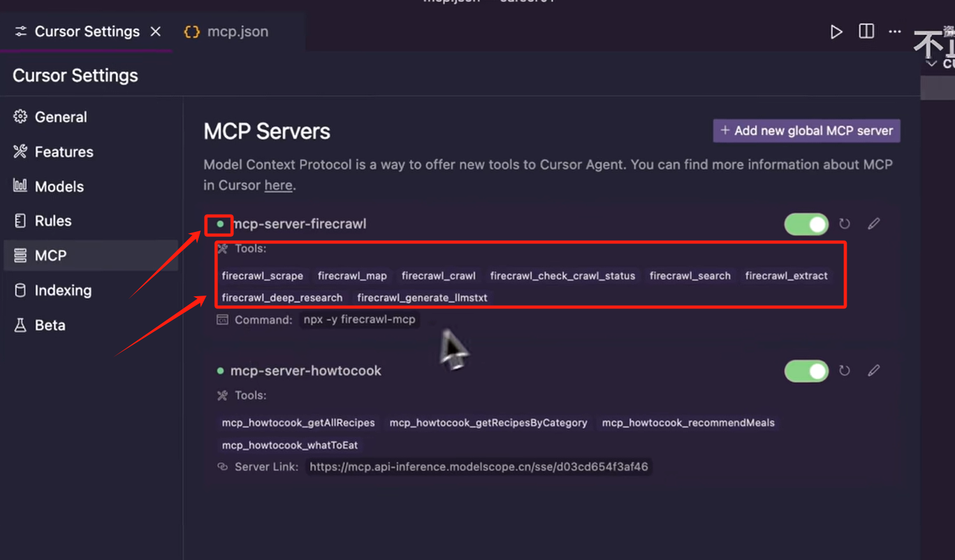Click the link icon beside Server Link
Image resolution: width=955 pixels, height=560 pixels.
222,467
